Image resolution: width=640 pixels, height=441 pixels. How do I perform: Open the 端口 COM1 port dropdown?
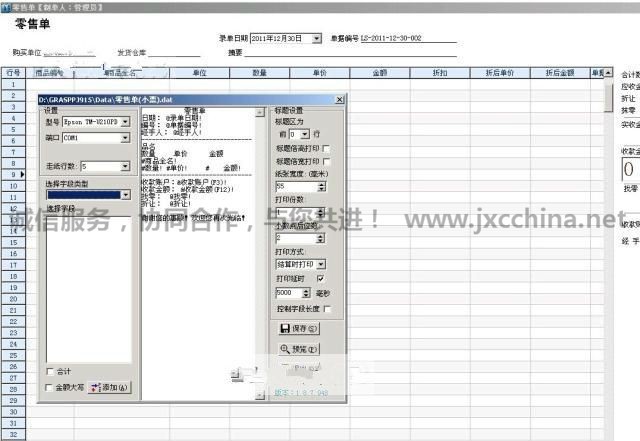point(125,138)
